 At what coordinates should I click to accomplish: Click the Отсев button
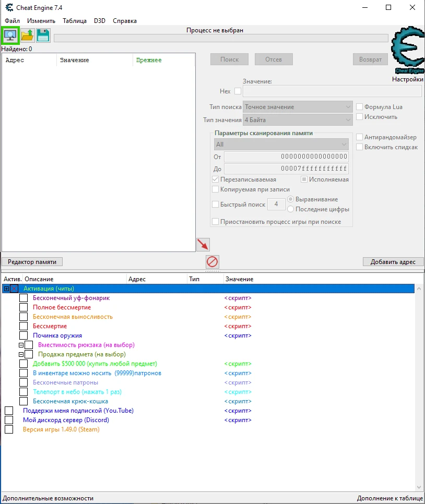tap(274, 59)
